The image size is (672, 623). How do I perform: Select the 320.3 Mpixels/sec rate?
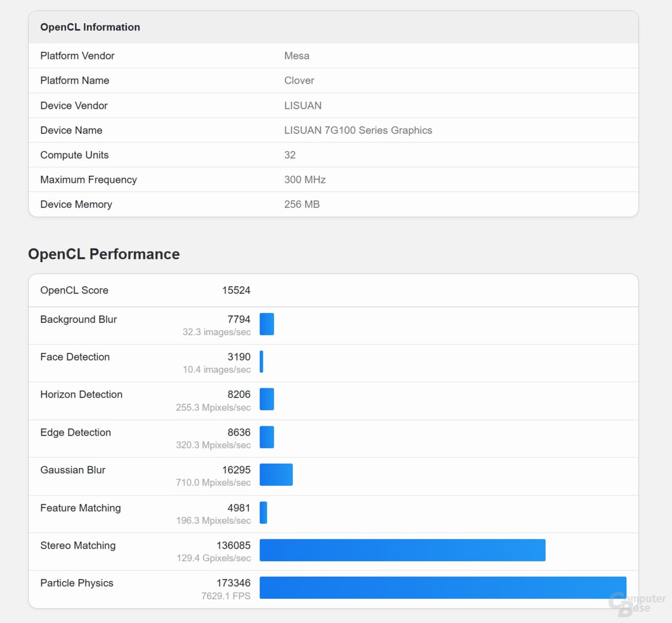(x=213, y=445)
